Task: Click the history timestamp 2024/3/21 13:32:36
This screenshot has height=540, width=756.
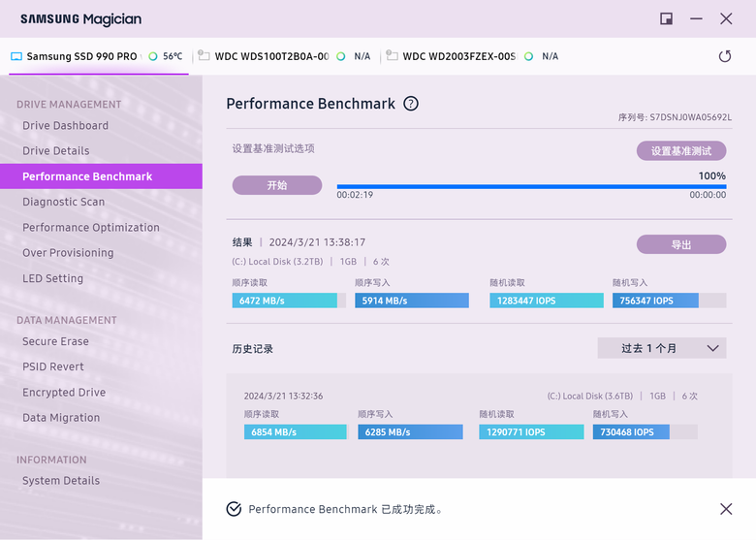Action: click(x=283, y=396)
